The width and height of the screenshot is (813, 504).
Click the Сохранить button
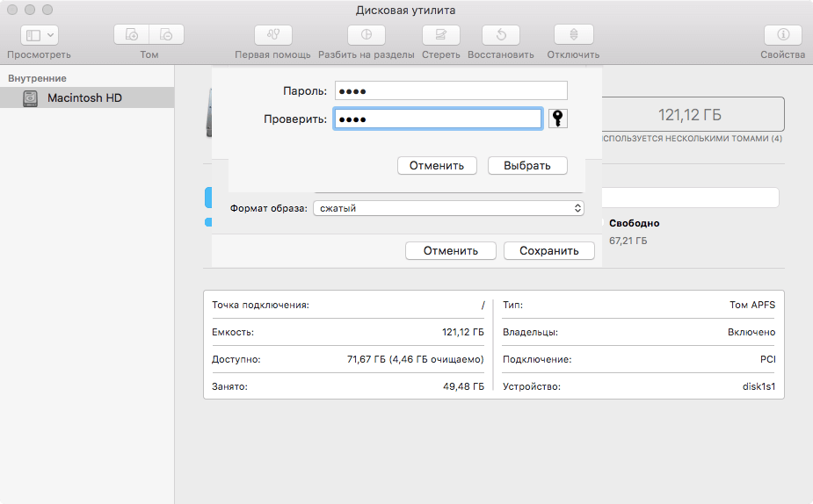point(548,250)
